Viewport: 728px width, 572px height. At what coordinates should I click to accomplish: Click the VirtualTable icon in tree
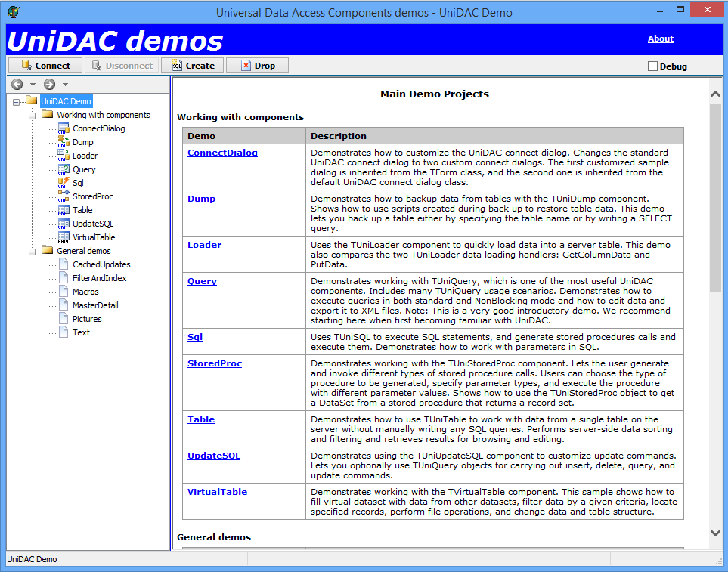[x=64, y=237]
